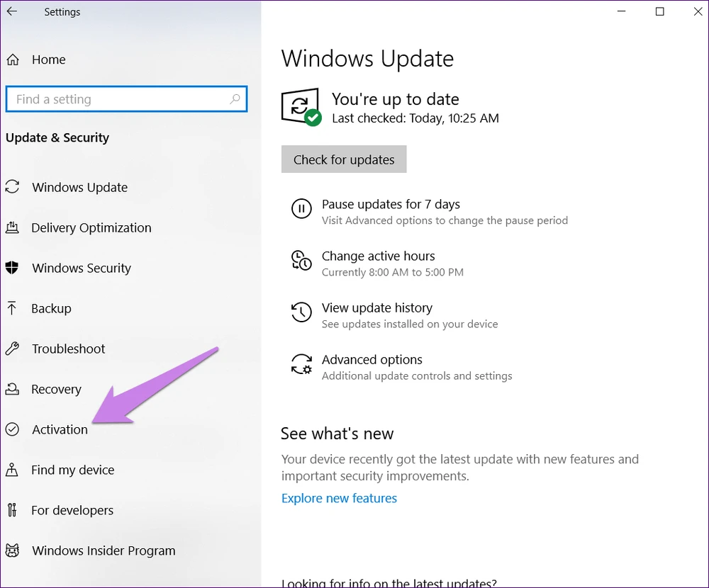This screenshot has height=588, width=709.
Task: Open Advanced options for updates
Action: [372, 360]
